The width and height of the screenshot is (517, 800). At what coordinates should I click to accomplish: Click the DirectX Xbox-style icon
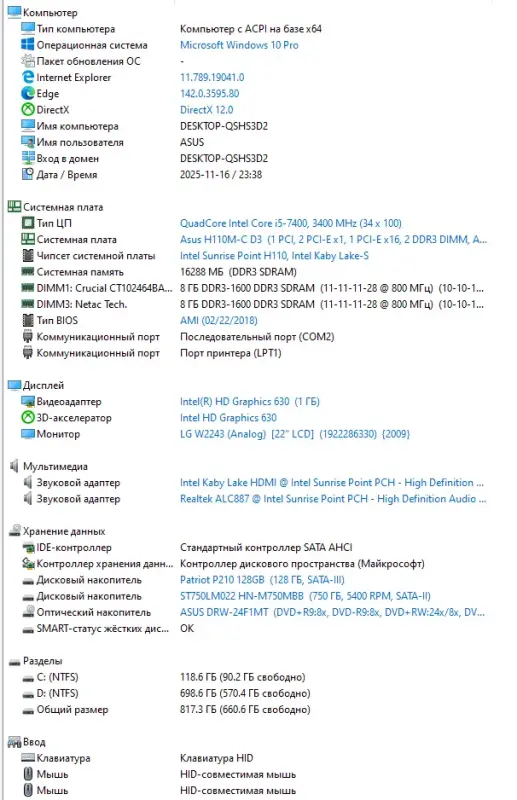click(28, 109)
